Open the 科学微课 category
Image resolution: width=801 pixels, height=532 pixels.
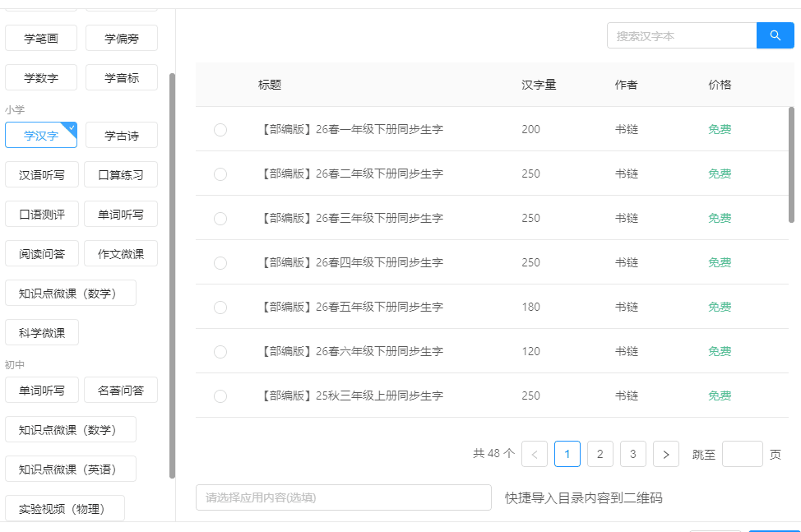click(x=41, y=332)
